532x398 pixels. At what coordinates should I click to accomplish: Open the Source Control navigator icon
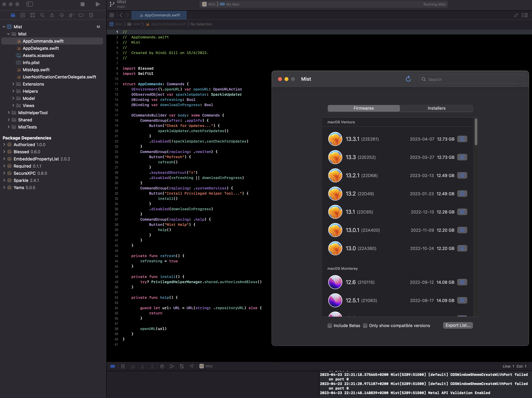click(23, 15)
